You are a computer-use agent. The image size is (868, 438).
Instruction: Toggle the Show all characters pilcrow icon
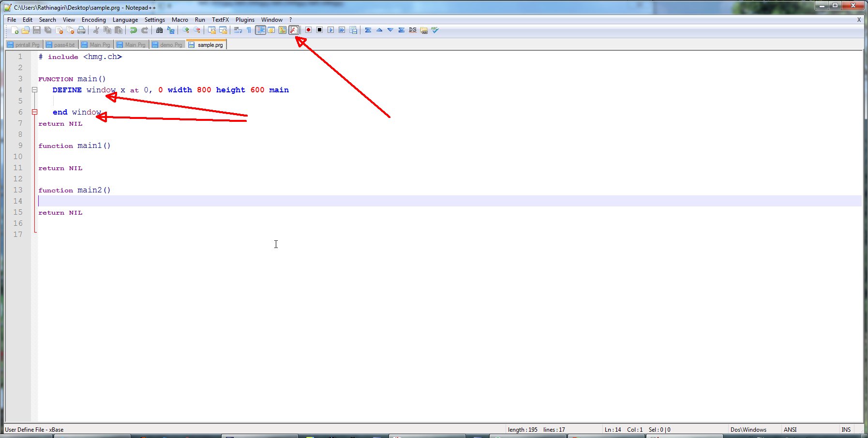coord(249,30)
